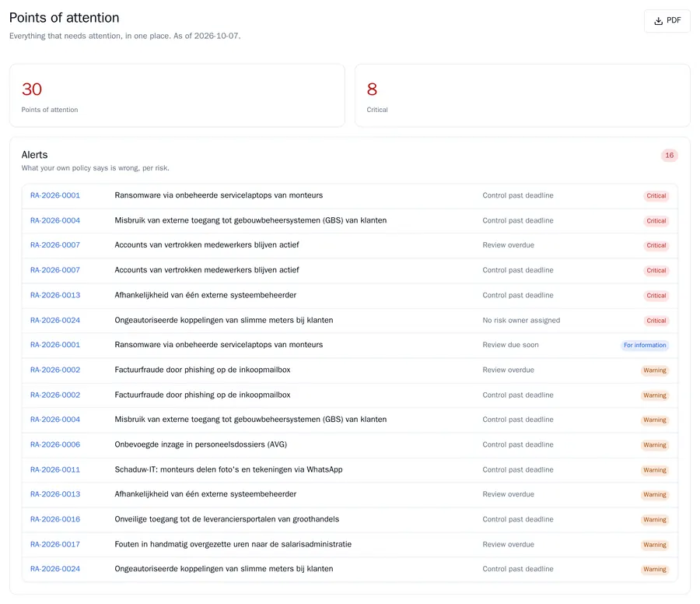The height and width of the screenshot is (604, 700).
Task: Click 'Control past deadline' in the RA-2026-0006 row
Action: (518, 444)
